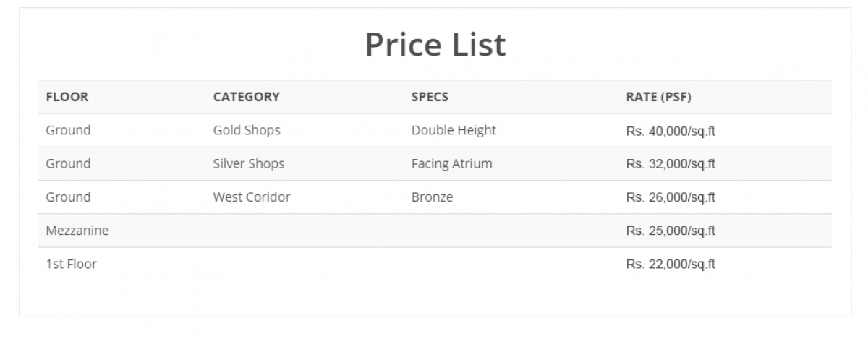Select the SPECS column header
The image size is (868, 339).
(430, 97)
